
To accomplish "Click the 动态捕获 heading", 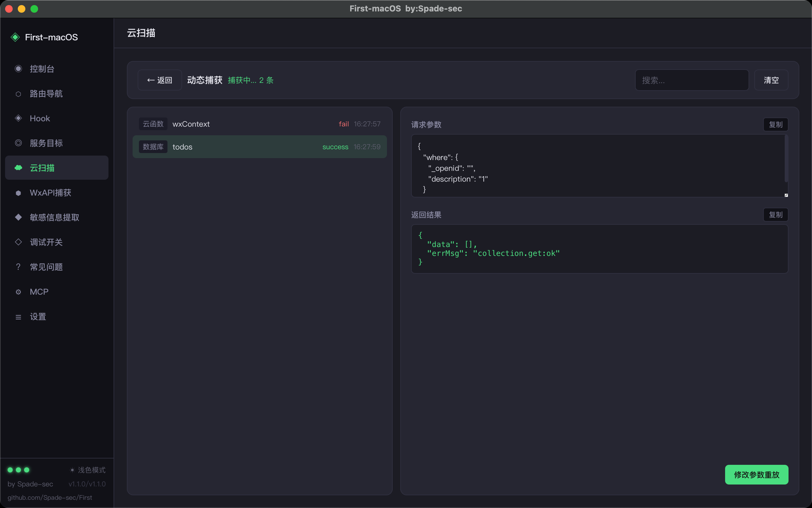I will (205, 80).
